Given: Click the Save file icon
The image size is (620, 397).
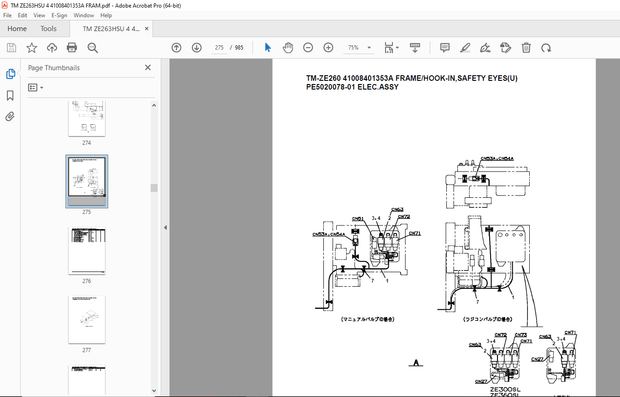Looking at the screenshot, I should (x=11, y=48).
